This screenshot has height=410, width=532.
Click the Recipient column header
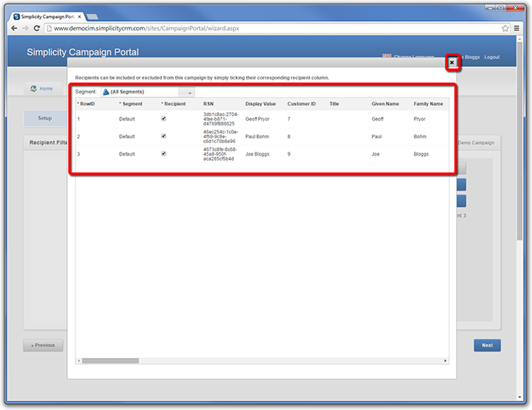174,104
